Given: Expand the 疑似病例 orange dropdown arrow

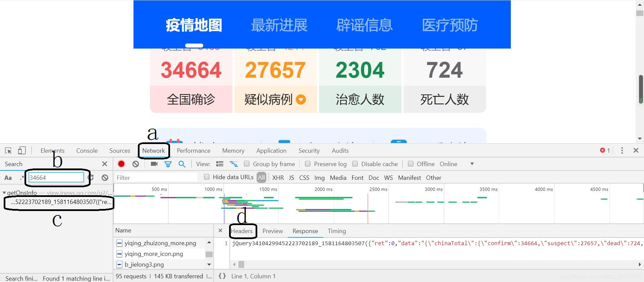Looking at the screenshot, I should [301, 99].
